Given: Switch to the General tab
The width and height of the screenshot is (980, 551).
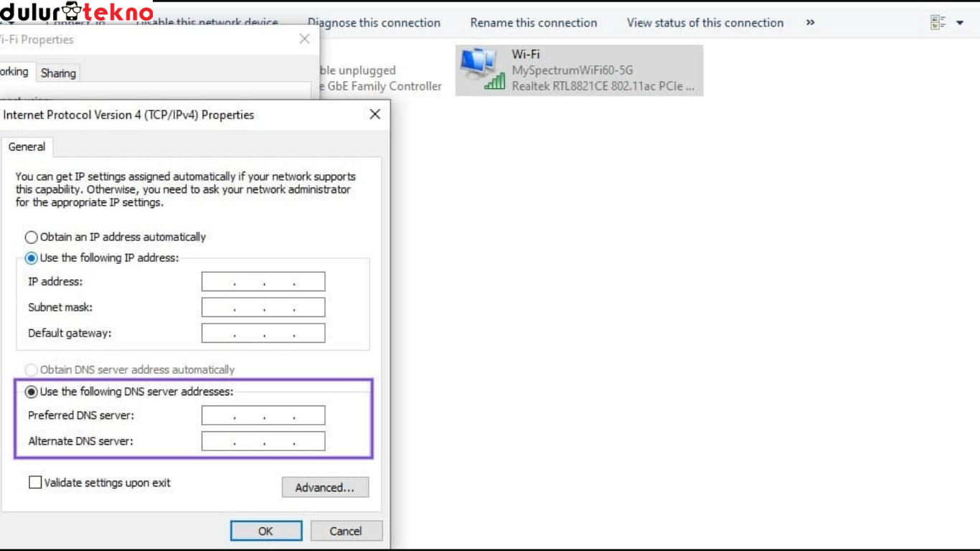Looking at the screenshot, I should [x=27, y=146].
